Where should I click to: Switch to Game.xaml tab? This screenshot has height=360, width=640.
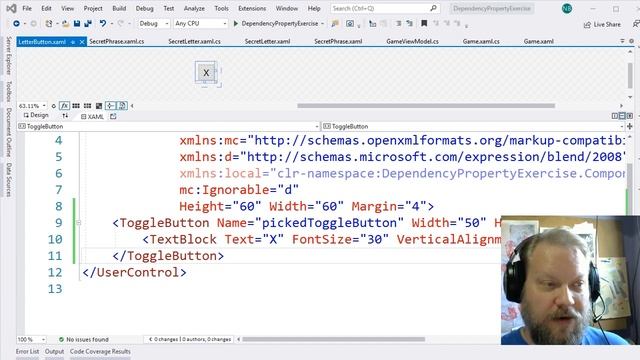(x=538, y=41)
